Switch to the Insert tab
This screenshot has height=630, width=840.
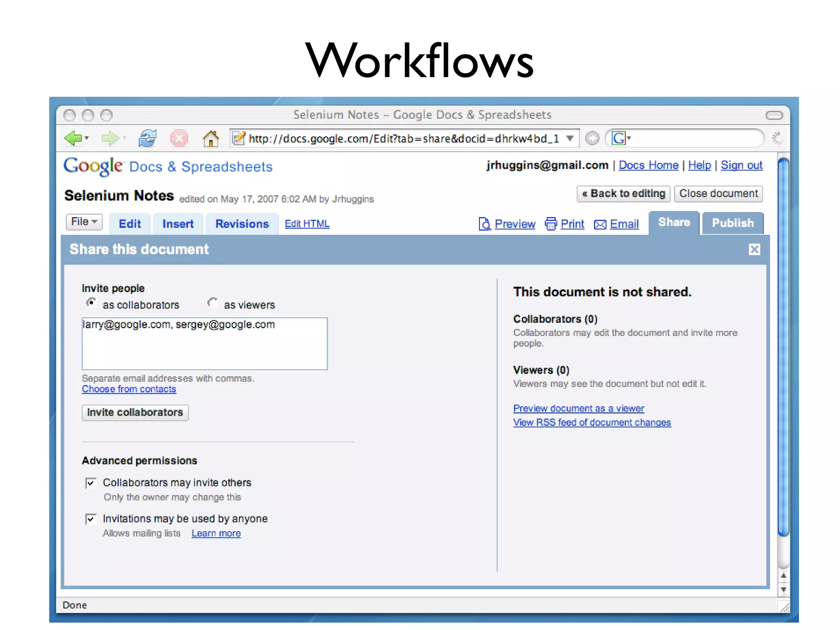tap(178, 224)
